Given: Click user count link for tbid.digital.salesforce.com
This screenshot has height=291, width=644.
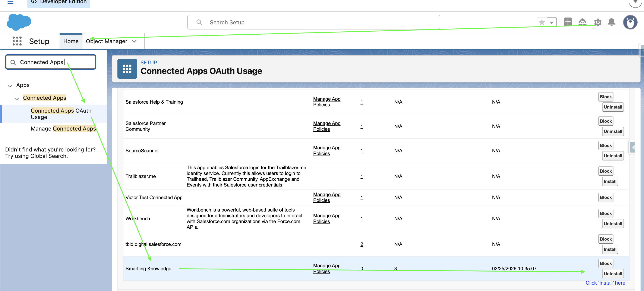Looking at the screenshot, I should tap(362, 244).
